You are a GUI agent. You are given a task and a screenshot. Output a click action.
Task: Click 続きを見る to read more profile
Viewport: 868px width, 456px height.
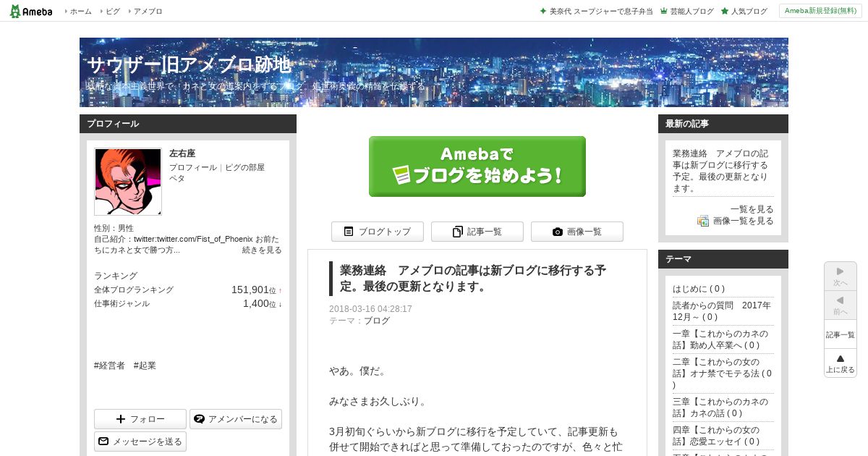pos(262,250)
